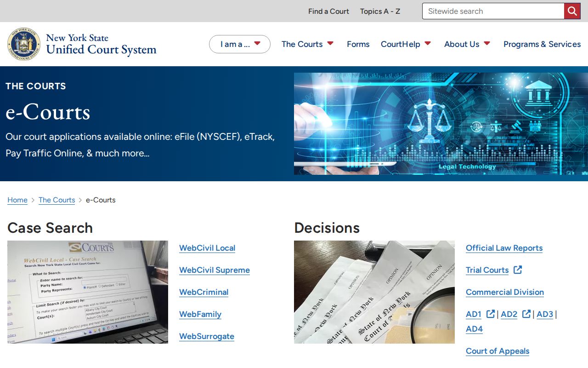Viewport: 588px width, 368px height.
Task: Open the AD4 decisions link
Action: click(475, 329)
